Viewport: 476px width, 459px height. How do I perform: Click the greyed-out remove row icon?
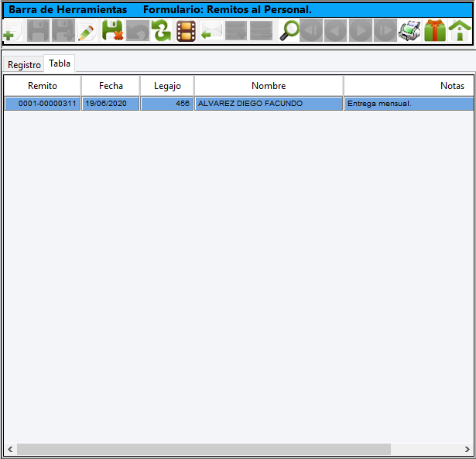[261, 31]
